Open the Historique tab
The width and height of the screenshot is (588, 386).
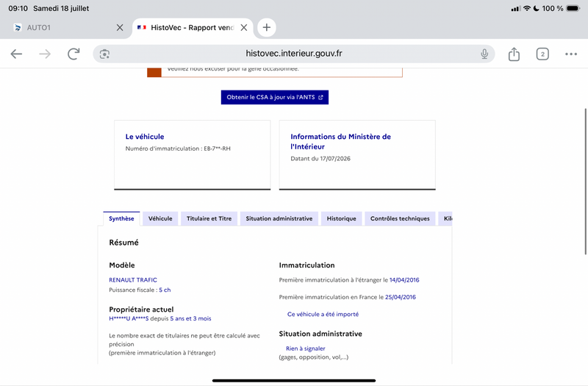click(341, 218)
